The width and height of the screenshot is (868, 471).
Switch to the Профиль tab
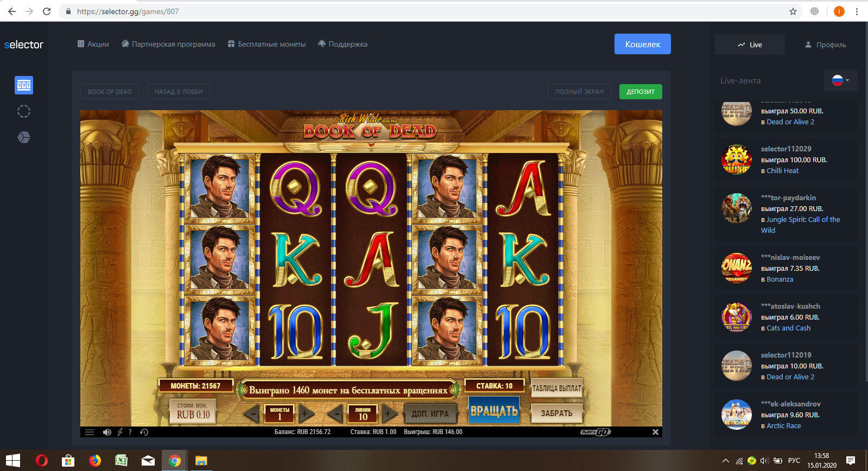tap(825, 44)
